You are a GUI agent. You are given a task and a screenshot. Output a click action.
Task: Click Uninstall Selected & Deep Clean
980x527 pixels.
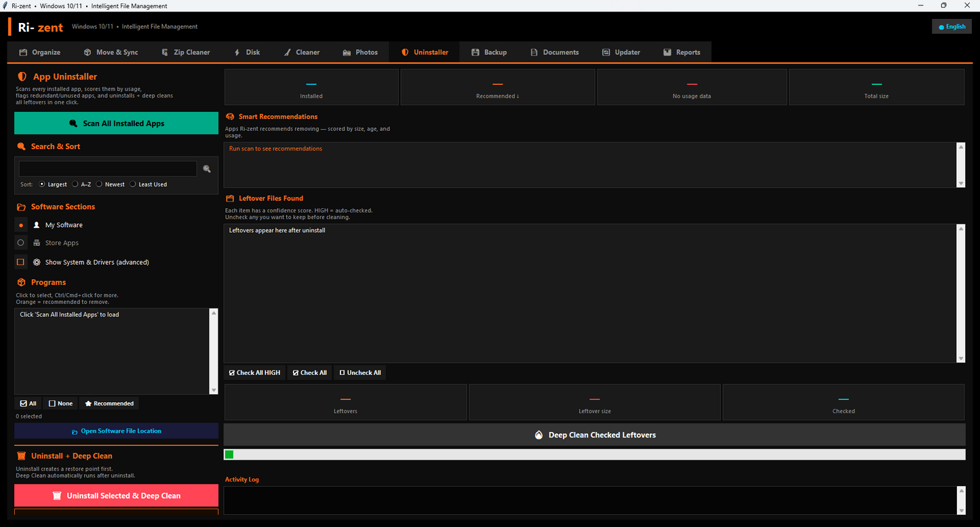117,496
